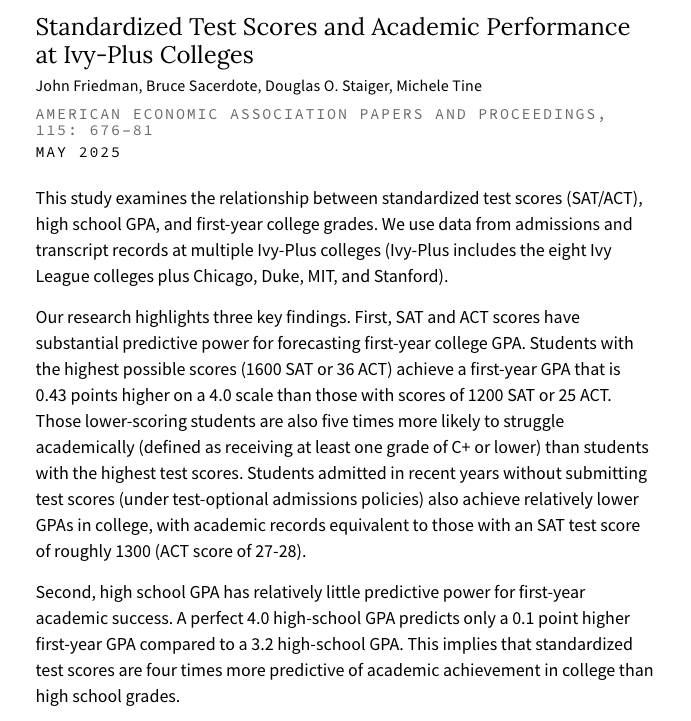Viewport: 691px width, 721px height.
Task: Click author Michele Tine
Action: (439, 86)
